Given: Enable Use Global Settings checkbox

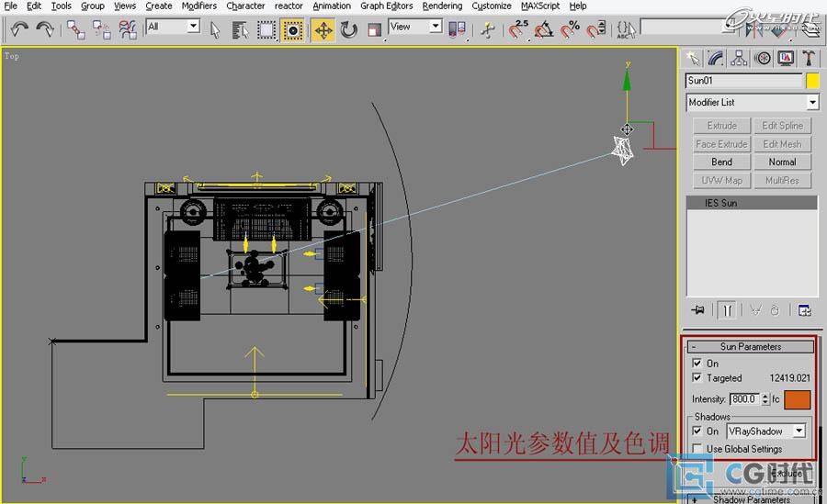Looking at the screenshot, I should tap(697, 449).
